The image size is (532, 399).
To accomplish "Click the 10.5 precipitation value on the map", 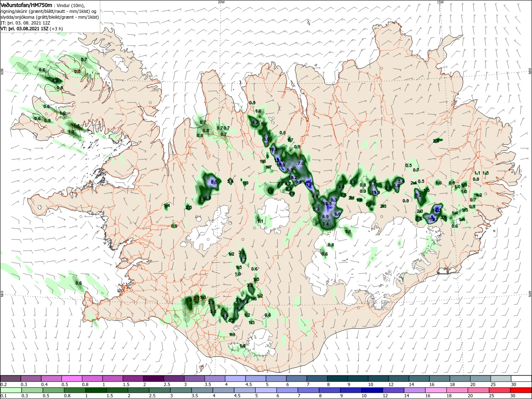I will tap(328, 204).
